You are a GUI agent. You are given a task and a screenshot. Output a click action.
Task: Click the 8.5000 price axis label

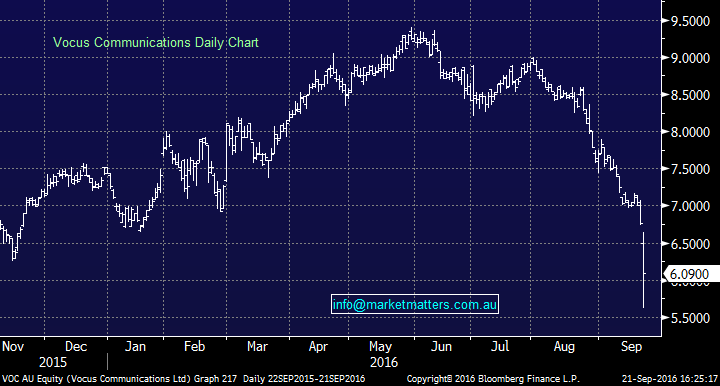[x=690, y=95]
